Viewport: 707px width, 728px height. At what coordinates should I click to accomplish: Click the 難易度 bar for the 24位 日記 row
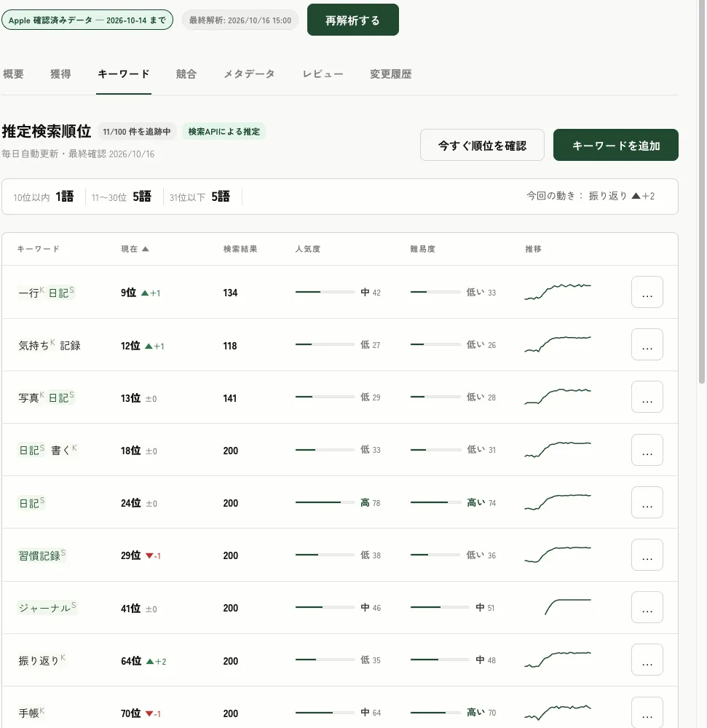click(435, 502)
